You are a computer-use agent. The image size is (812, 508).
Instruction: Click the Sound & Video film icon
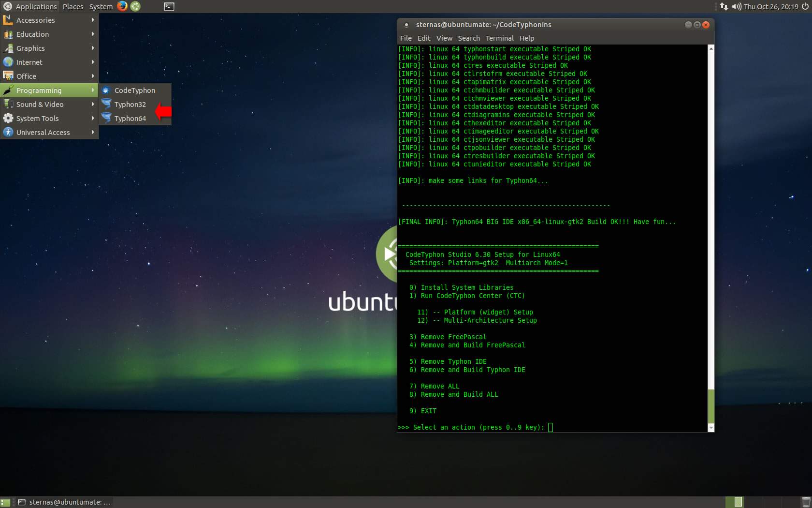point(8,104)
